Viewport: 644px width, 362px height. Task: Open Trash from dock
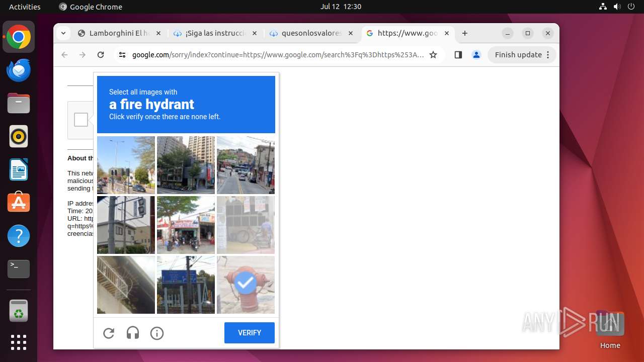pyautogui.click(x=19, y=311)
